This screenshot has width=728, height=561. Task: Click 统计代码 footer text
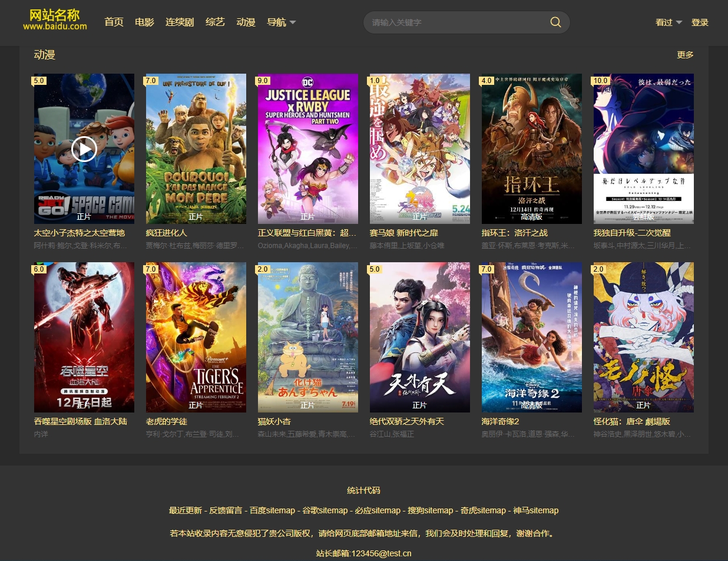tap(364, 490)
